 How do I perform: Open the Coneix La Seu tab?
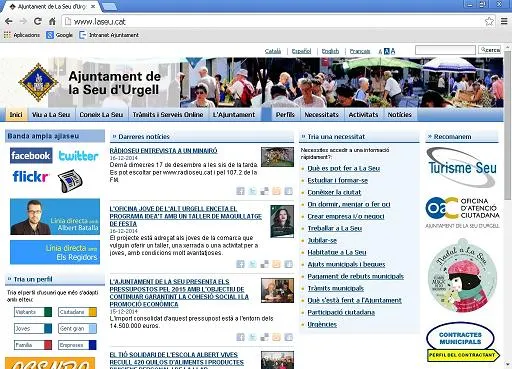[x=101, y=115]
